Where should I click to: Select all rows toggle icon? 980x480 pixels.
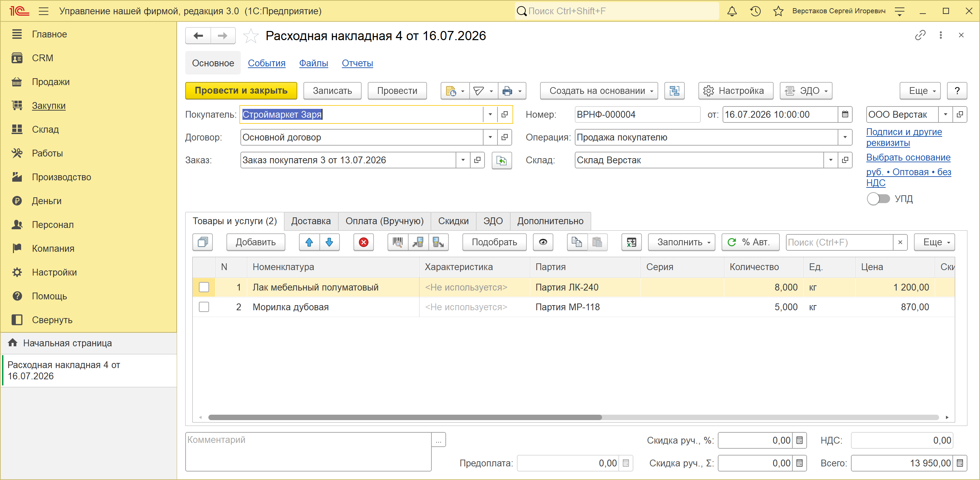(203, 242)
